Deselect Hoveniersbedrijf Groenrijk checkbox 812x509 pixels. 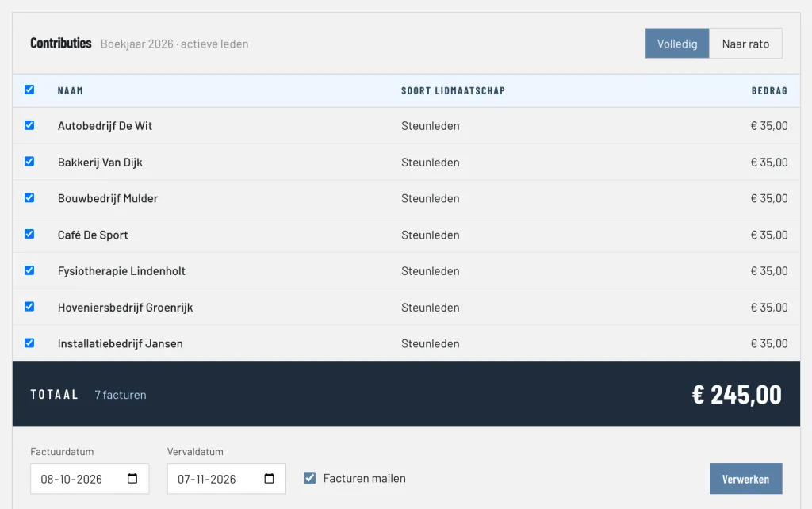(29, 307)
